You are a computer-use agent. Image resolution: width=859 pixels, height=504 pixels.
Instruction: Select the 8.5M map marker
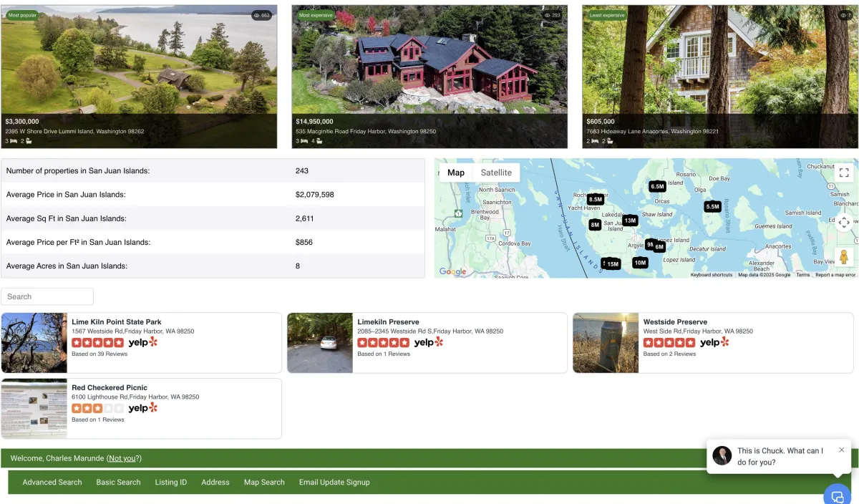click(x=596, y=200)
